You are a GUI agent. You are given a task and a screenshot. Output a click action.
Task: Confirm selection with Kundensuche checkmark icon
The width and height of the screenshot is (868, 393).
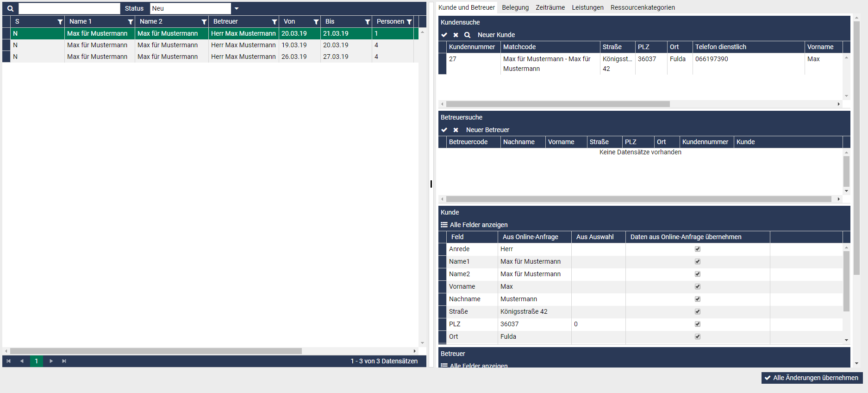tap(444, 35)
